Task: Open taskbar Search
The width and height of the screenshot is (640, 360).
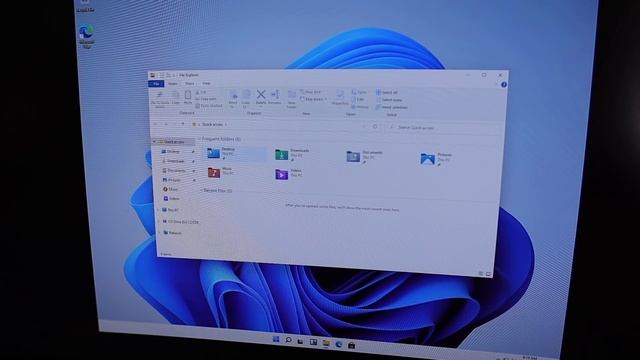Action: click(x=288, y=340)
